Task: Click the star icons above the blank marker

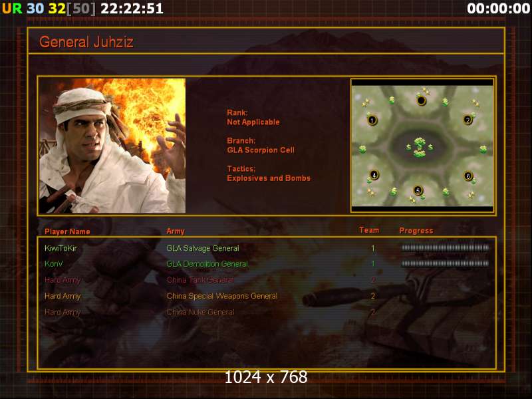Action: (x=426, y=91)
